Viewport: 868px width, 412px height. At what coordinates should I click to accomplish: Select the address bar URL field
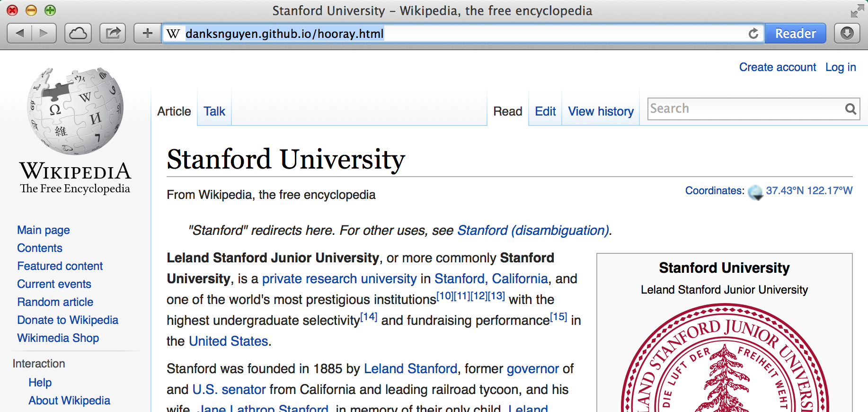coord(464,34)
